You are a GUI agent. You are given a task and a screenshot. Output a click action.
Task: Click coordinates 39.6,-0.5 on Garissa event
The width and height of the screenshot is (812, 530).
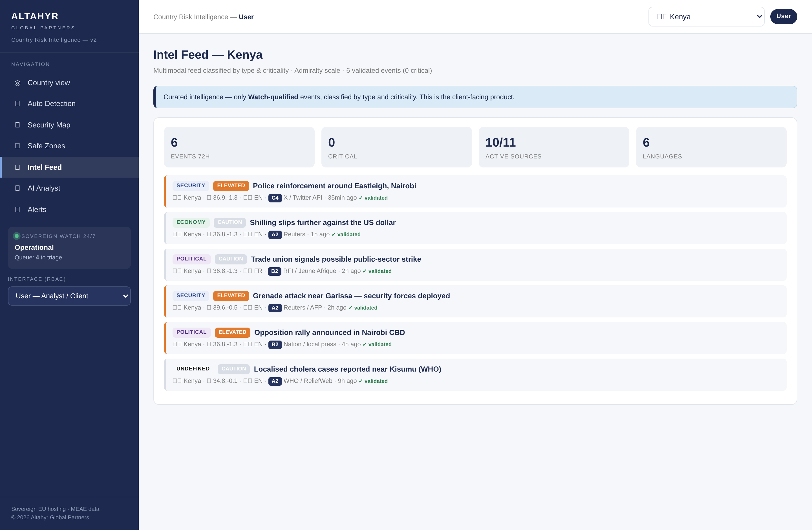pos(225,308)
